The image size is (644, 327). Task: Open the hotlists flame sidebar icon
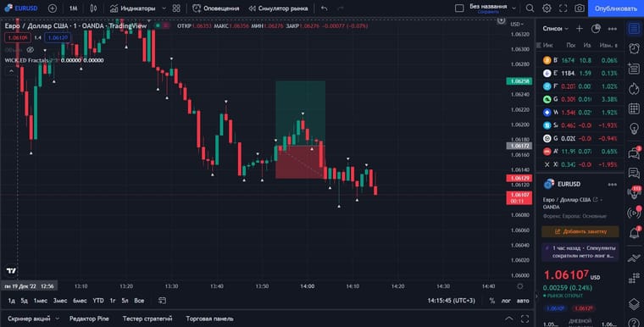[634, 89]
